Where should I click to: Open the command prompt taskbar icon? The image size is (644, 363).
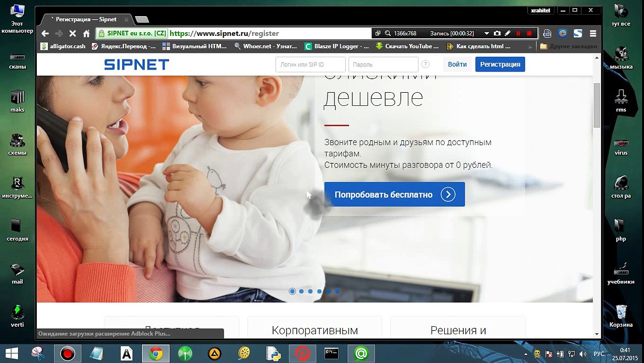(x=332, y=353)
